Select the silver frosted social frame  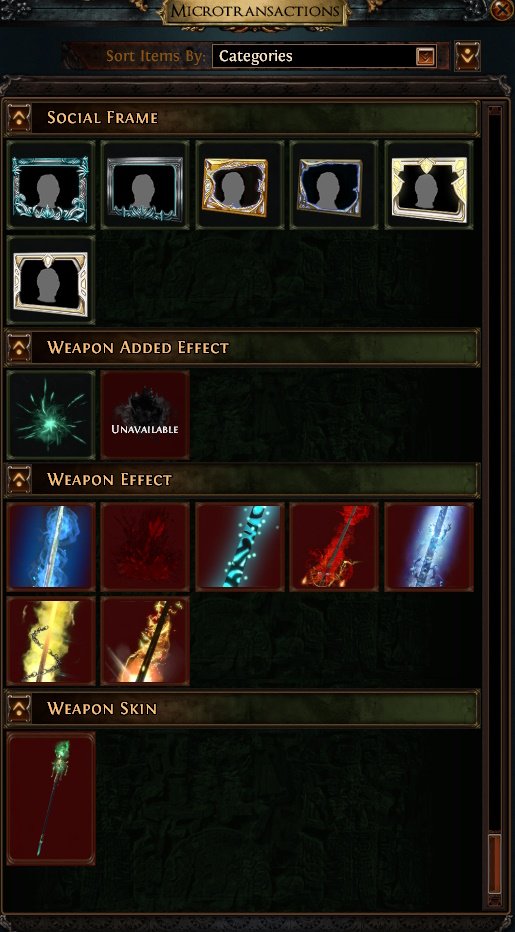pos(145,185)
